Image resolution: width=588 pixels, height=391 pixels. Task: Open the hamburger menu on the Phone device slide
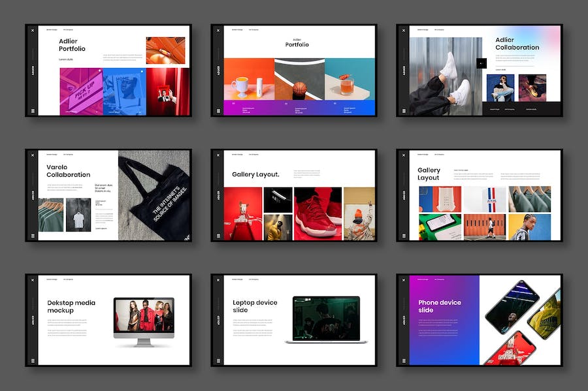[x=403, y=360]
